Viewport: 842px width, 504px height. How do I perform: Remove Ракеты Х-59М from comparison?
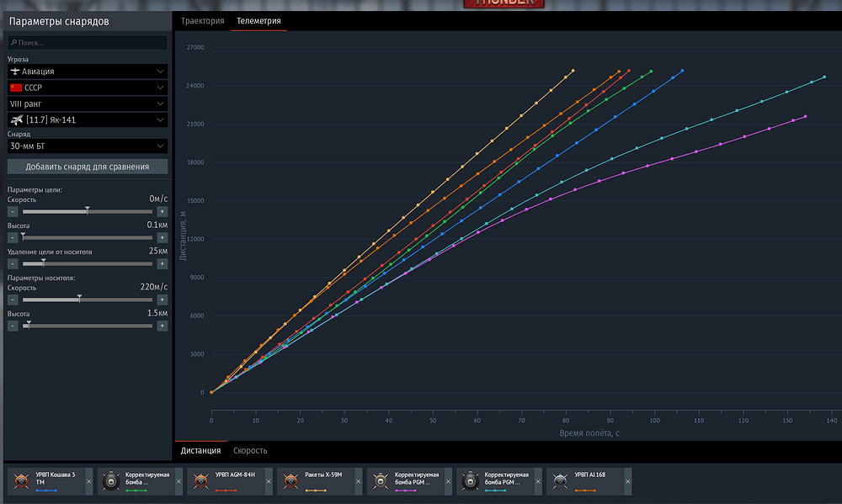click(x=358, y=481)
